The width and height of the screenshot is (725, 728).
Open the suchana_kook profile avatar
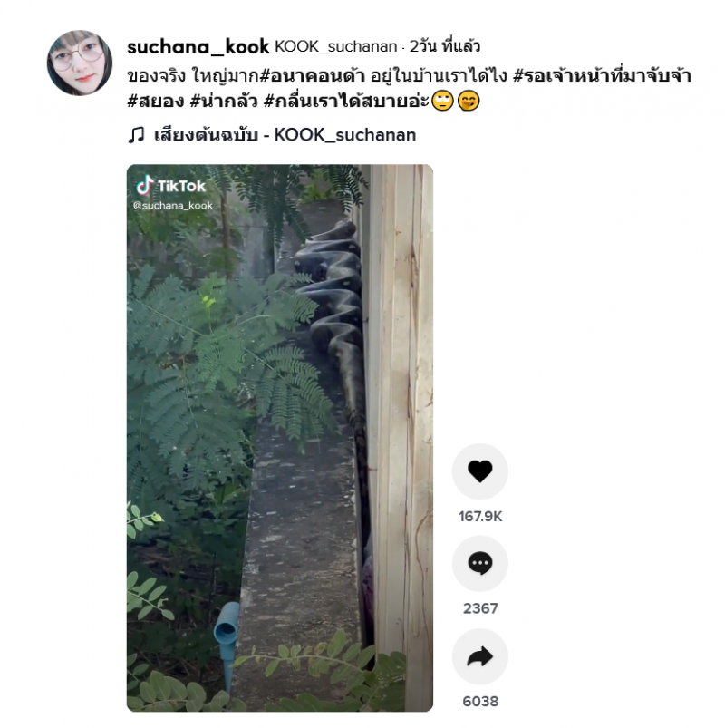(80, 63)
